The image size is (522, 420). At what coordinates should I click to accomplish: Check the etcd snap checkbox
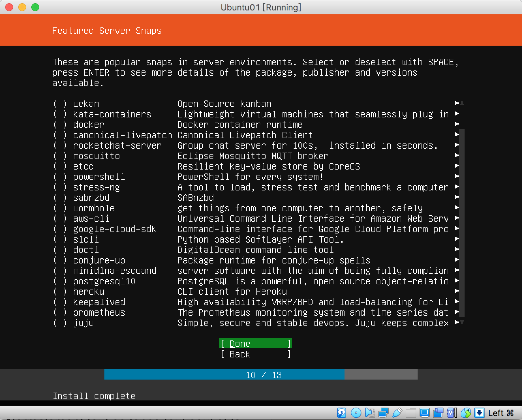[60, 166]
